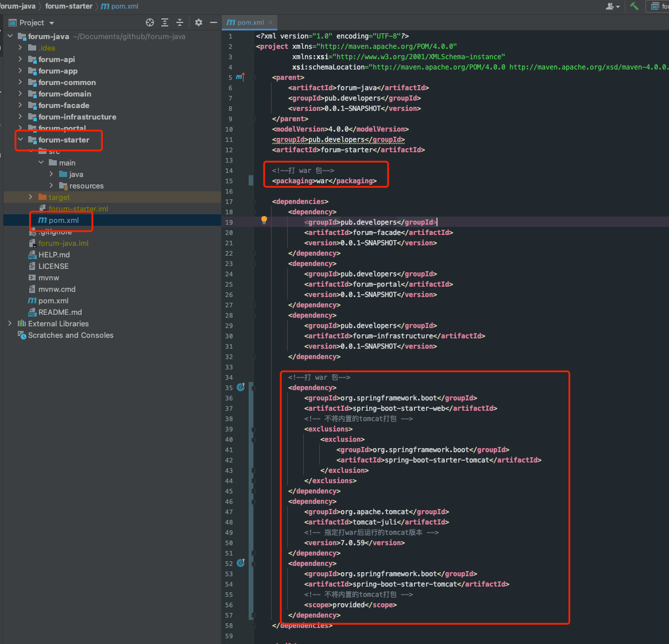
Task: Expand the target folder
Action: (30, 197)
